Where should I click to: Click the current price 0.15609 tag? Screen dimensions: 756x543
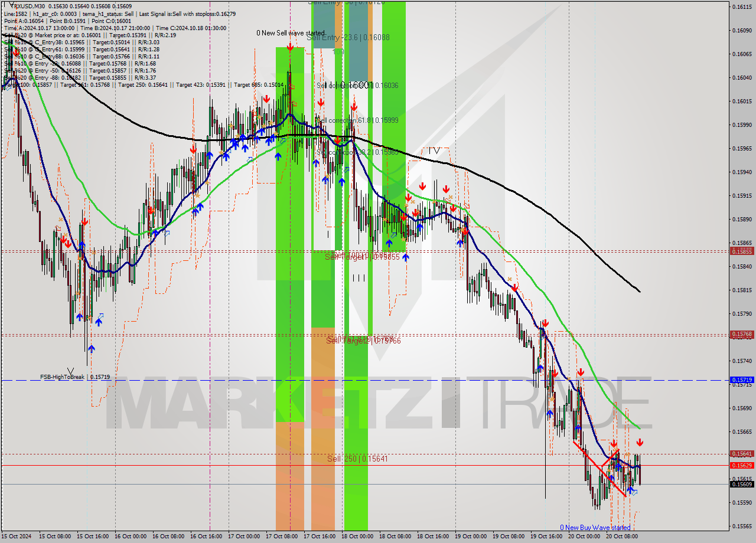742,484
